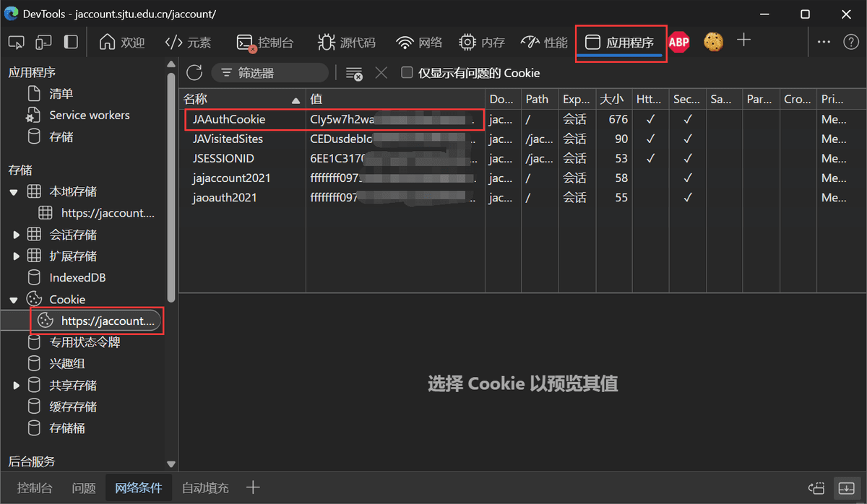Open 兴趣组 in the sidebar
The width and height of the screenshot is (867, 504).
(67, 364)
